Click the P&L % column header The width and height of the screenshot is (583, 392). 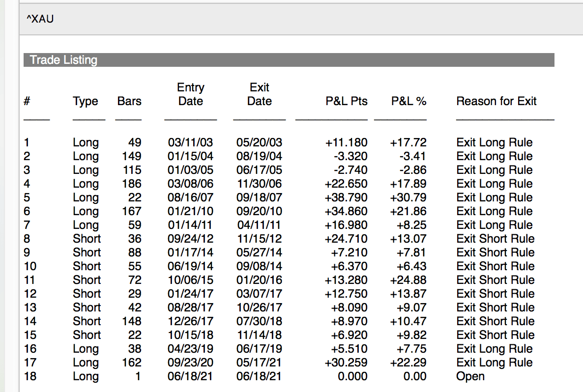tap(408, 101)
